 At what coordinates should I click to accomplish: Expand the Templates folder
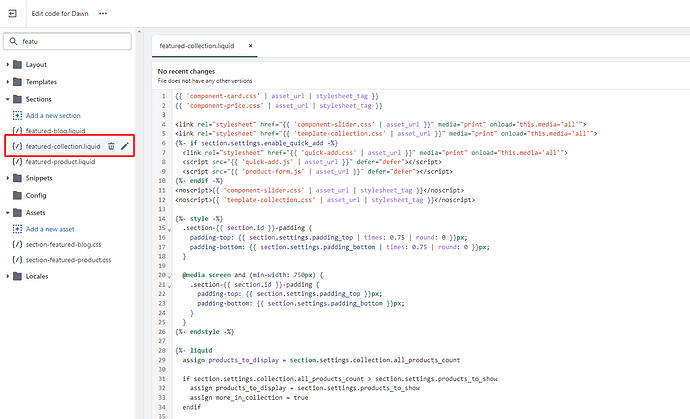(x=8, y=82)
